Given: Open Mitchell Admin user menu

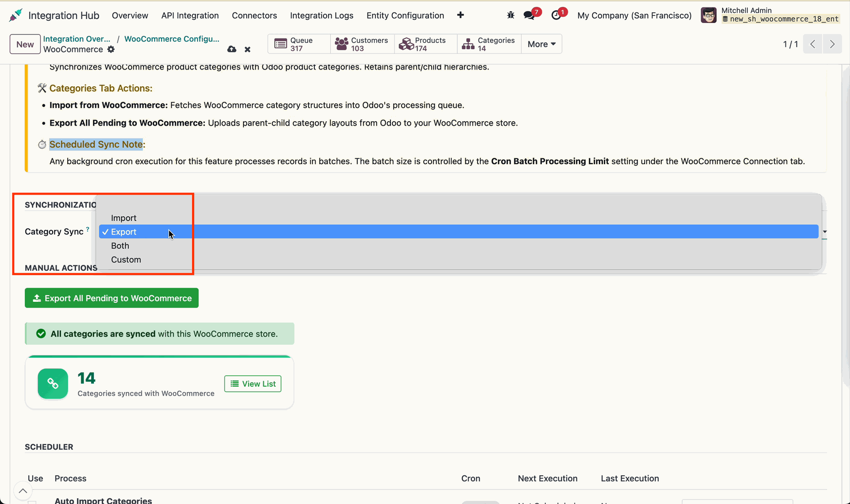Looking at the screenshot, I should click(x=770, y=15).
